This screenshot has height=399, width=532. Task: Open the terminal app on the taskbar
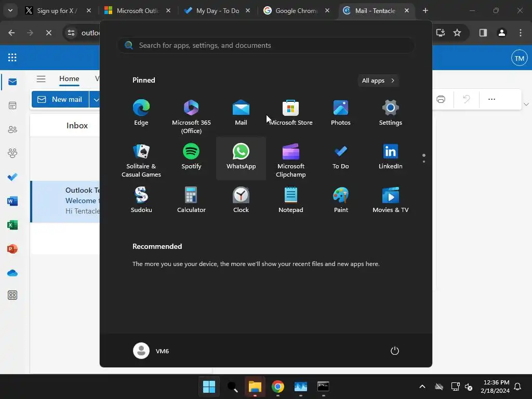(323, 387)
